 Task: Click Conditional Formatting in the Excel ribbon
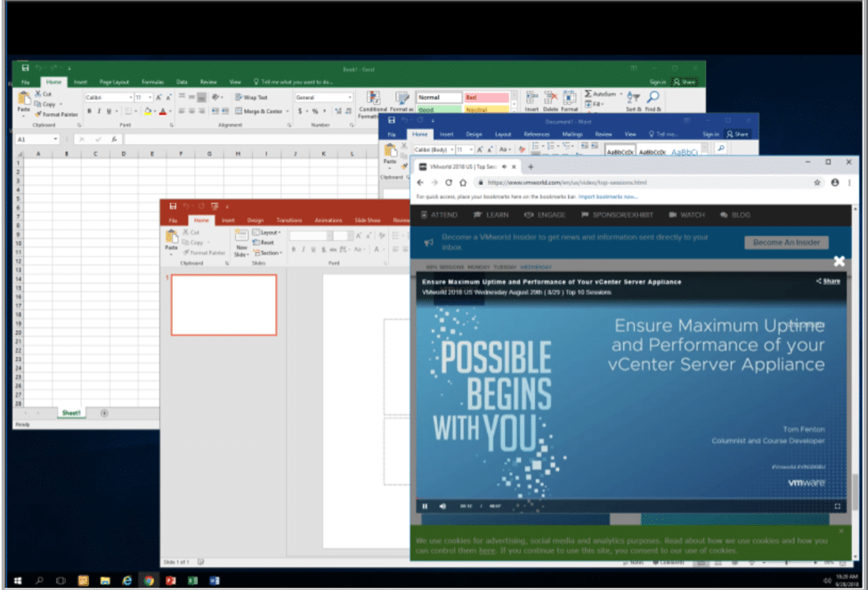pos(373,105)
